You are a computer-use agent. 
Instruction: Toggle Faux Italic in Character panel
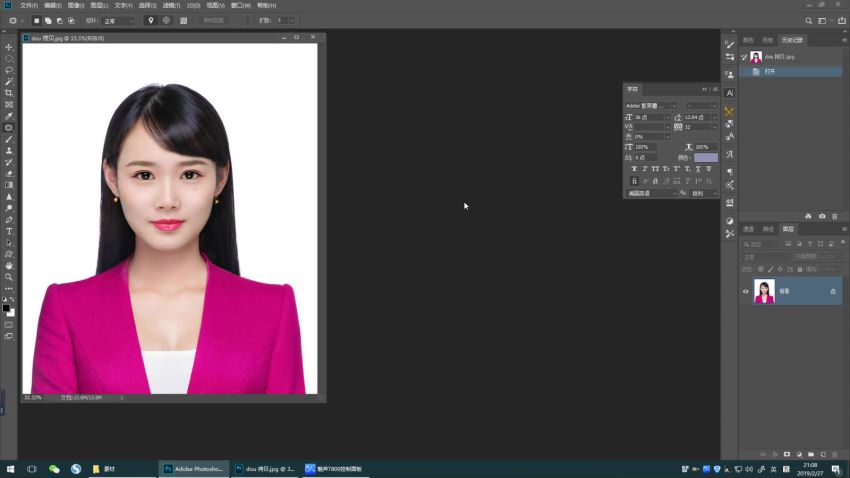645,169
